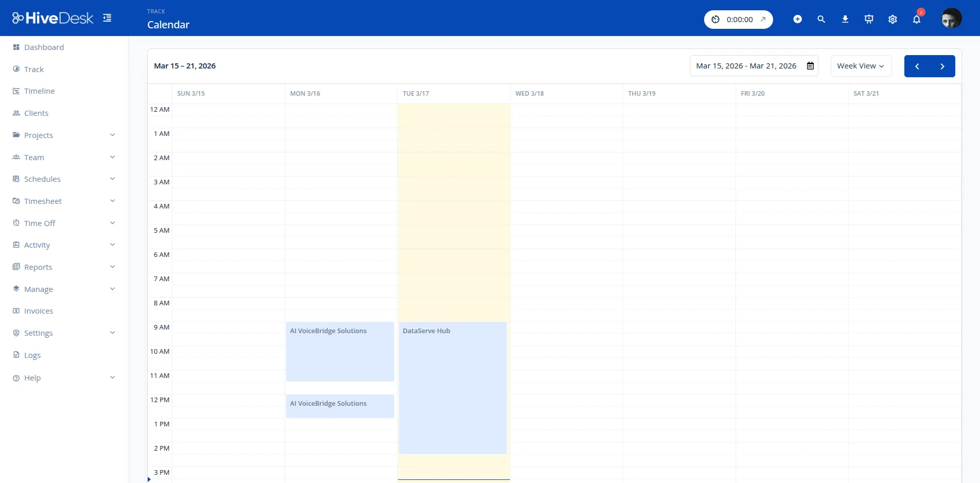Open the settings gear in the top toolbar
This screenshot has height=483, width=980.
tap(892, 19)
